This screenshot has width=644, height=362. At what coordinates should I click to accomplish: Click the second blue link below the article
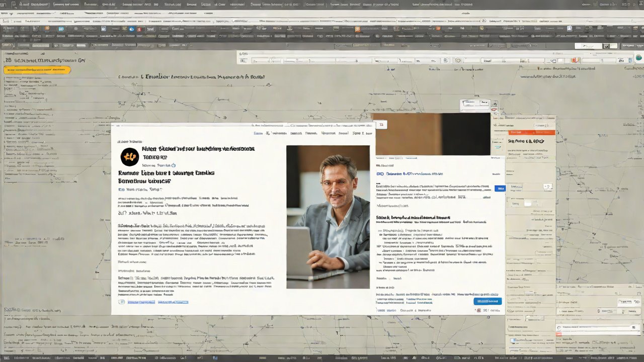[173, 302]
